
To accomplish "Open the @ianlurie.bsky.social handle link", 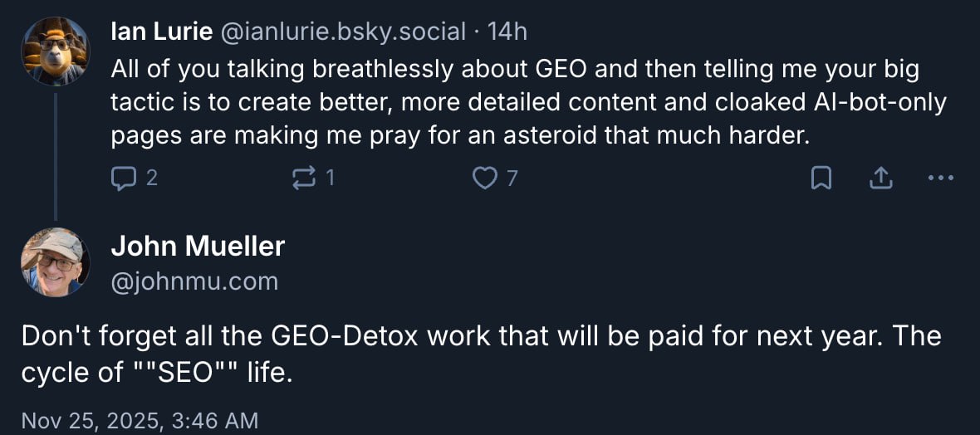I will click(x=342, y=32).
